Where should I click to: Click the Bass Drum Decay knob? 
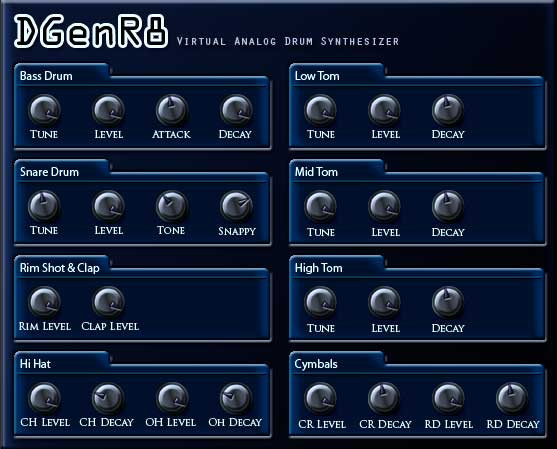236,110
